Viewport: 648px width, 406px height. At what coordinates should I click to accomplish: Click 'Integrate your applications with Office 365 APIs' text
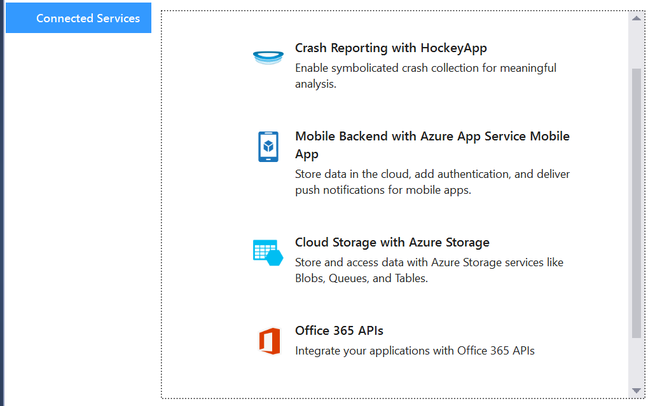[x=415, y=351]
